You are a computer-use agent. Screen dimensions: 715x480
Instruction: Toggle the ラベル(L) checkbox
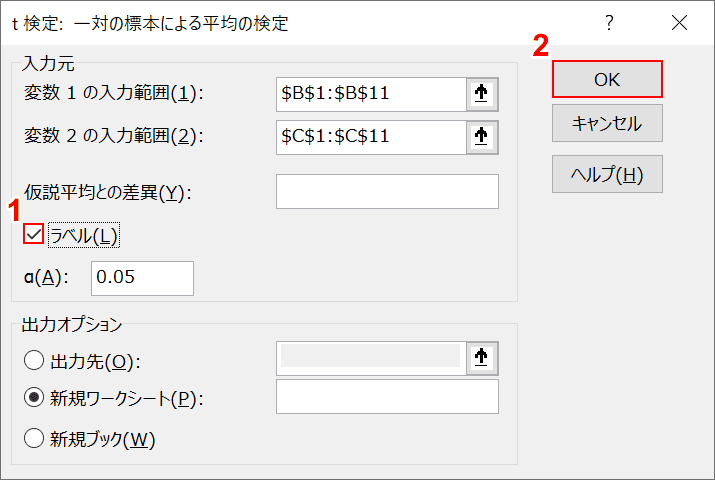coord(34,234)
